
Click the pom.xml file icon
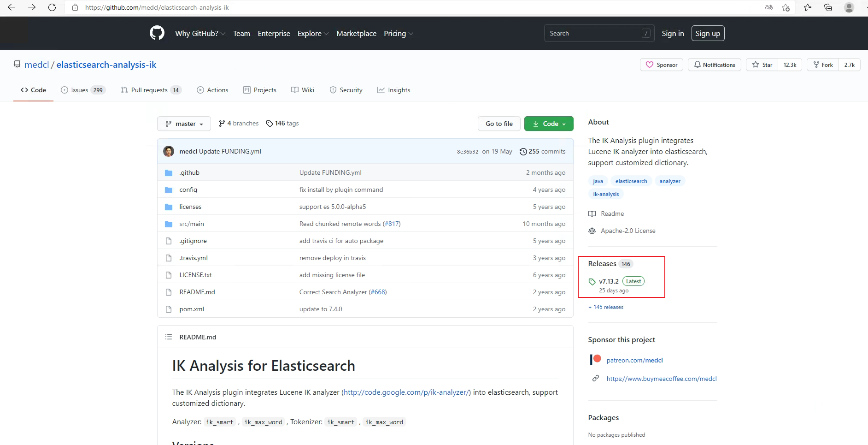[169, 309]
